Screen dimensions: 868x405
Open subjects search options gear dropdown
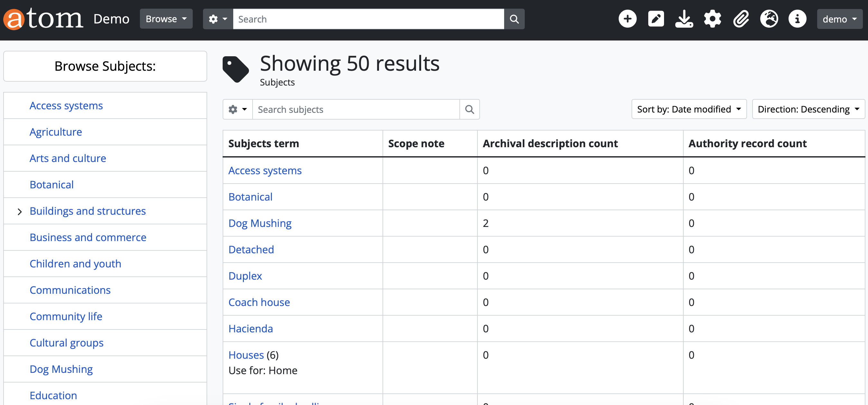coord(237,109)
